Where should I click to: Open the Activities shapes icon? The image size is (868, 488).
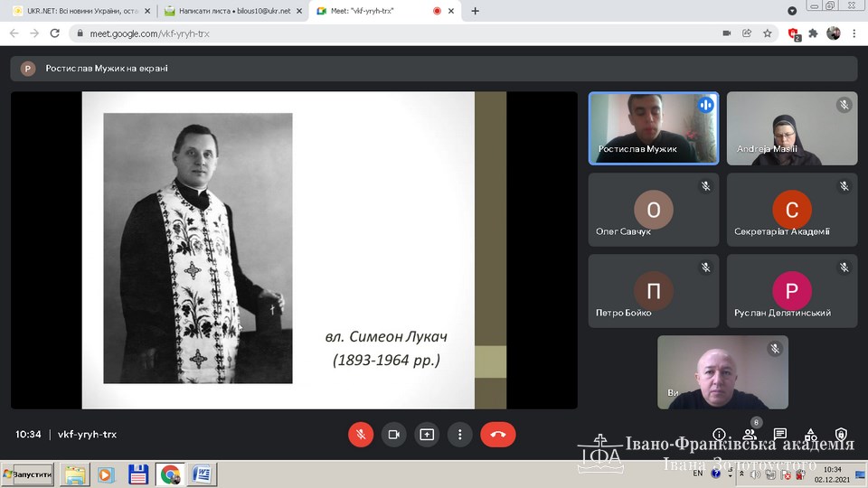coord(811,435)
